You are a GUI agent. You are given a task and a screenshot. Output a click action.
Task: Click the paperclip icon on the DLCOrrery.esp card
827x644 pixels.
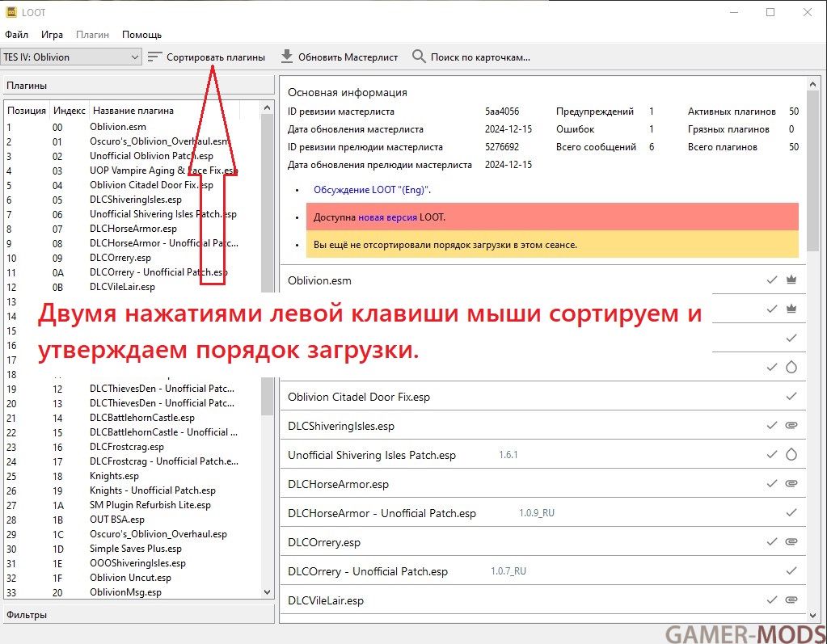point(791,541)
